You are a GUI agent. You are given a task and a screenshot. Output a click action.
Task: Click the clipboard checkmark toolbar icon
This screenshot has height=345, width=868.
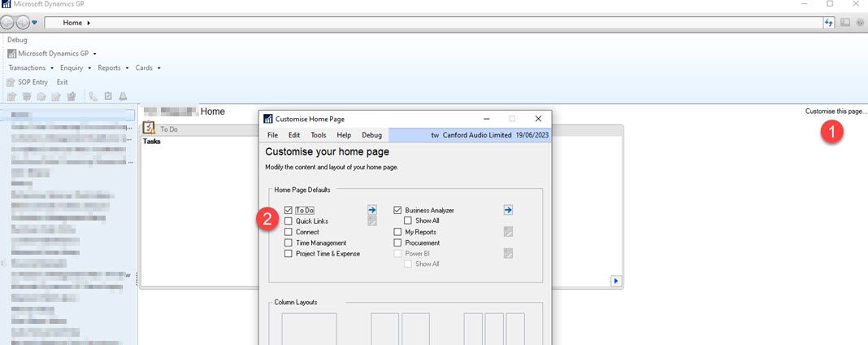(109, 96)
